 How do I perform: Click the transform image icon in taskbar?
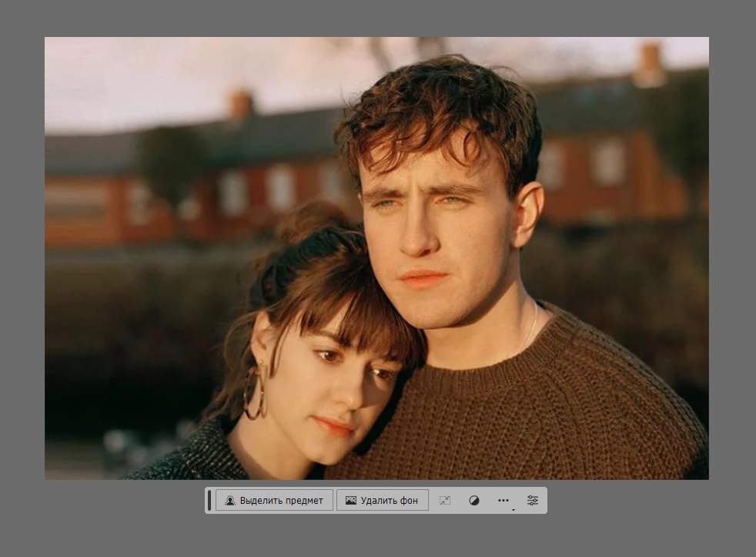coord(445,501)
